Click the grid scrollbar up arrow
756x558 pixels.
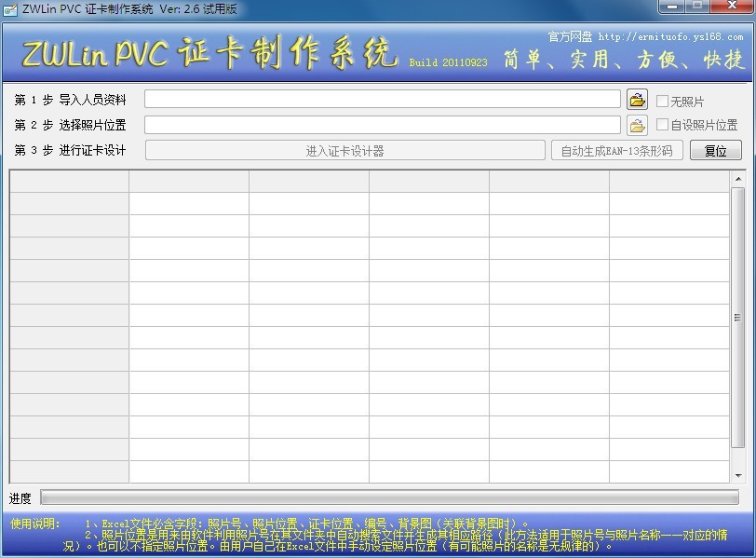pyautogui.click(x=738, y=179)
